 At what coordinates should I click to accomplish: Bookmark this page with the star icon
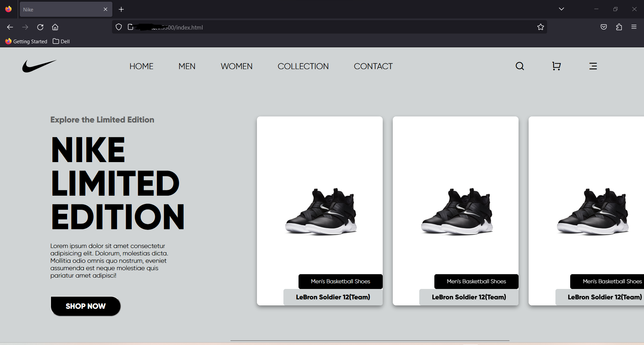point(541,27)
